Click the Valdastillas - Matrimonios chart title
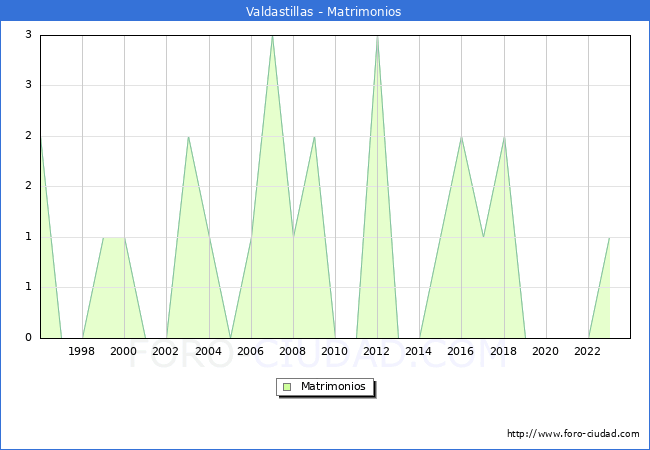 click(323, 11)
